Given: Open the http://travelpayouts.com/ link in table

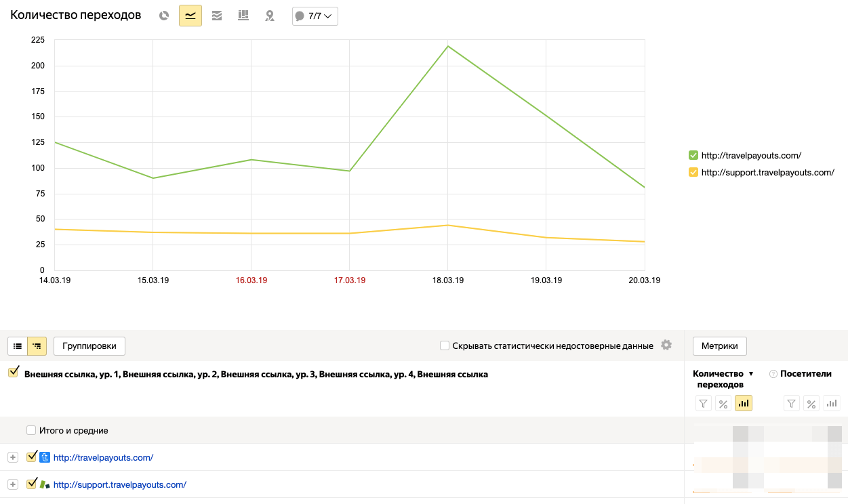Looking at the screenshot, I should 103,457.
